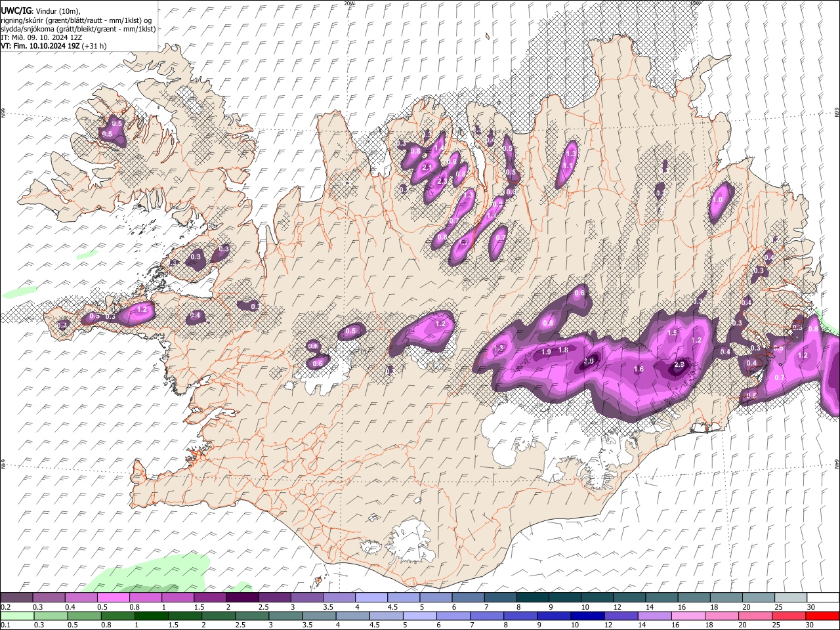Select the deep blue 10–12 rain legend swatch
Screen dimensions: 840x630
(x=588, y=616)
